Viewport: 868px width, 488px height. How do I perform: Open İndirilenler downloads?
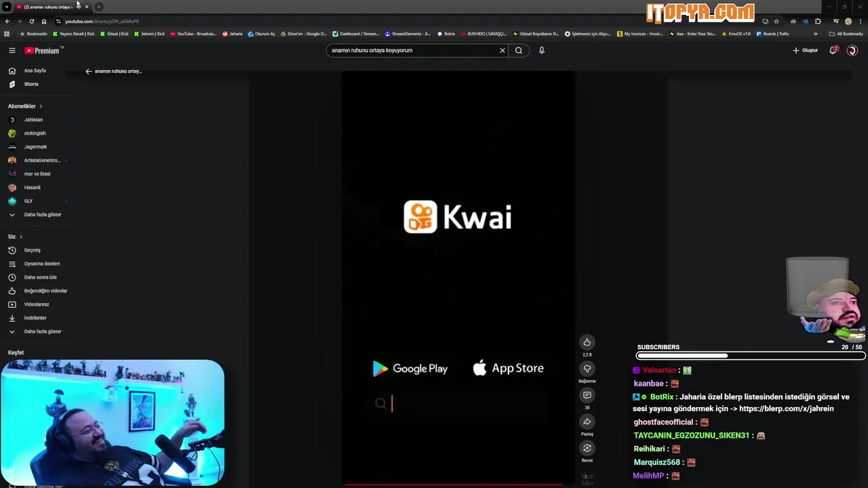(x=35, y=318)
